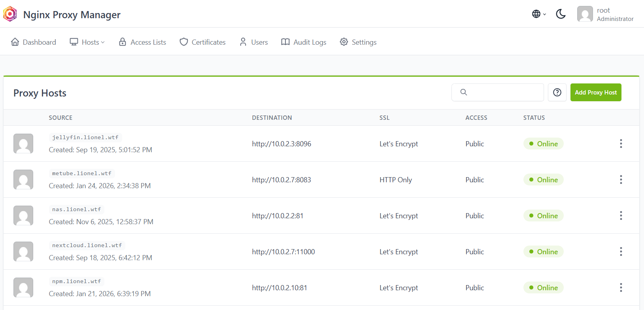The image size is (644, 310).
Task: Open the Access Lists page
Action: [x=143, y=42]
